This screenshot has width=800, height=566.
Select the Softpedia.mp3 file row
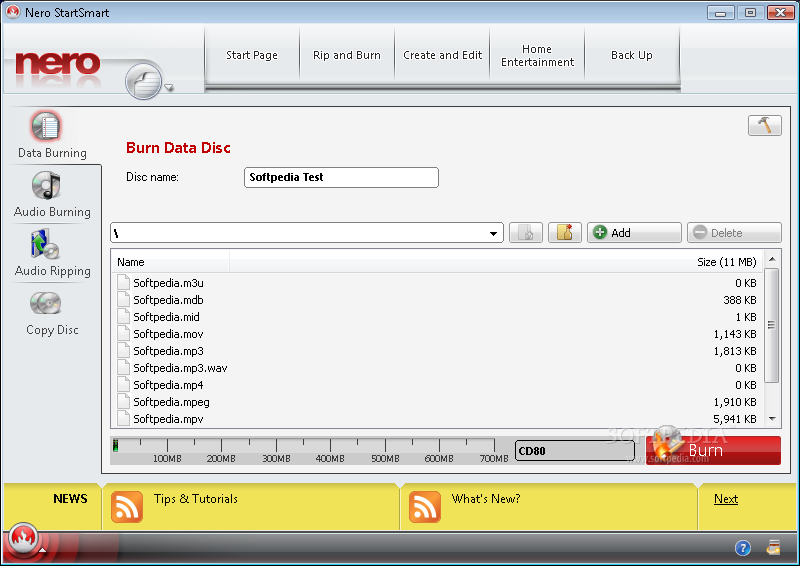[x=437, y=351]
